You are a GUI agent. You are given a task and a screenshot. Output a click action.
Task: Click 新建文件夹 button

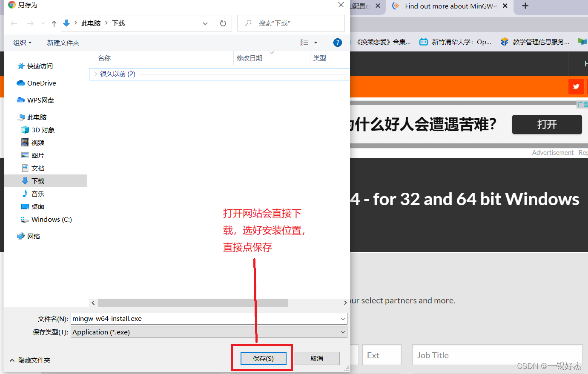pos(63,43)
